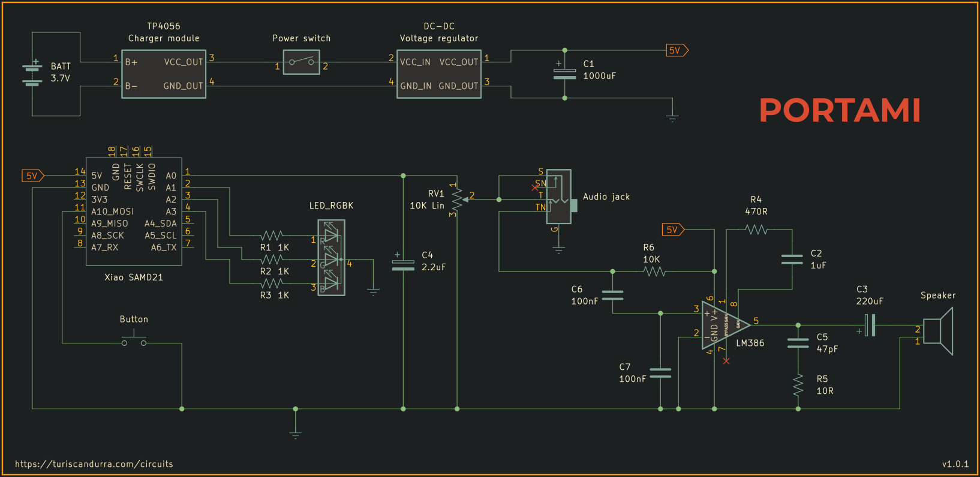Click capacitor C6 100nF symbol
Screen dimensions: 980x477
click(x=612, y=295)
